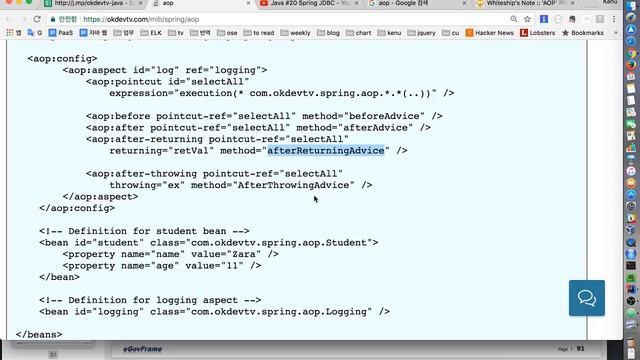640x360 pixels.
Task: Click the round white extension icon
Action: click(558, 19)
